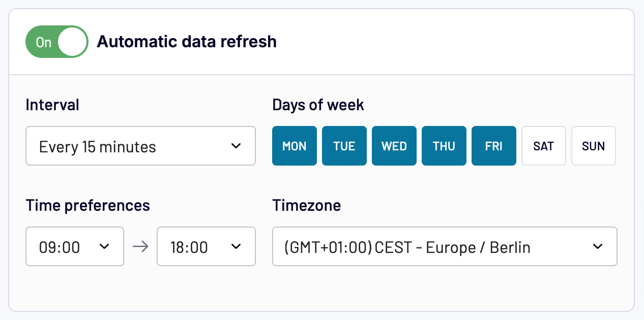Click the arrow between the time selectors

(x=140, y=246)
